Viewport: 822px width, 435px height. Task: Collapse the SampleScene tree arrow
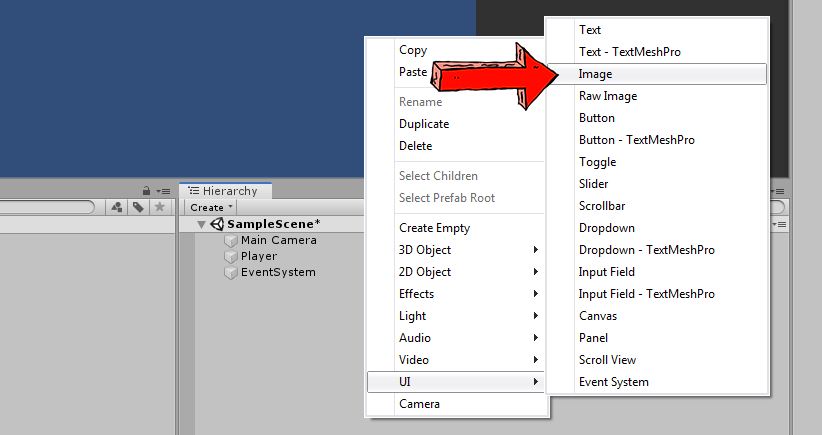(x=202, y=225)
